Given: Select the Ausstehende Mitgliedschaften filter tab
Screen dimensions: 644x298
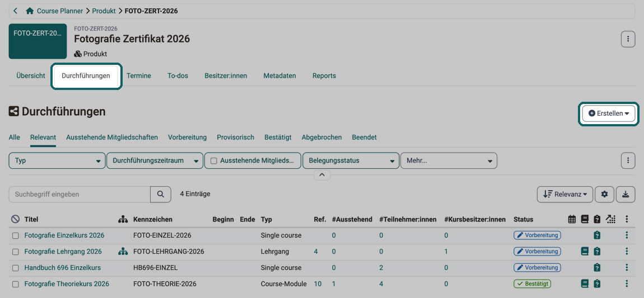Looking at the screenshot, I should tap(112, 138).
